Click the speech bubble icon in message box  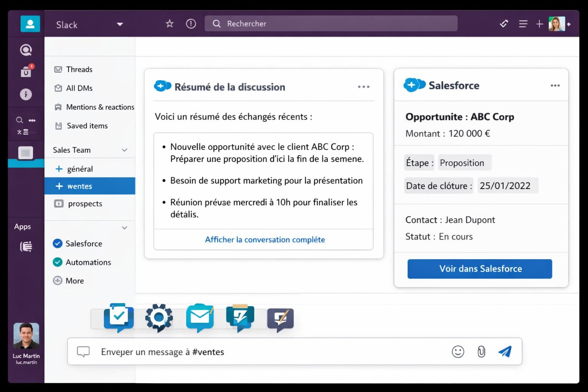coord(83,351)
